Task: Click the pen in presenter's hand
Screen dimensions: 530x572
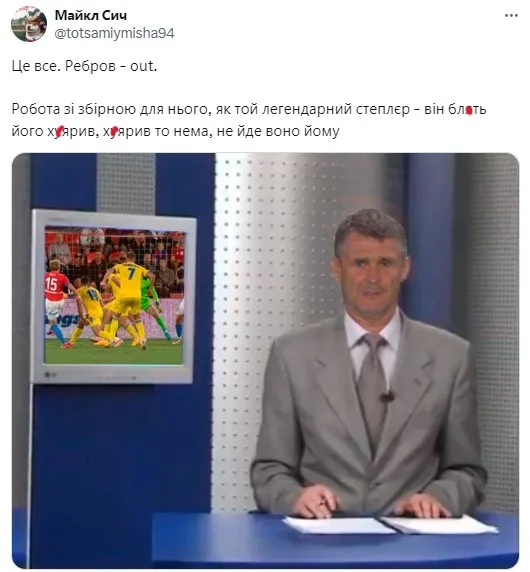Action: point(325,502)
